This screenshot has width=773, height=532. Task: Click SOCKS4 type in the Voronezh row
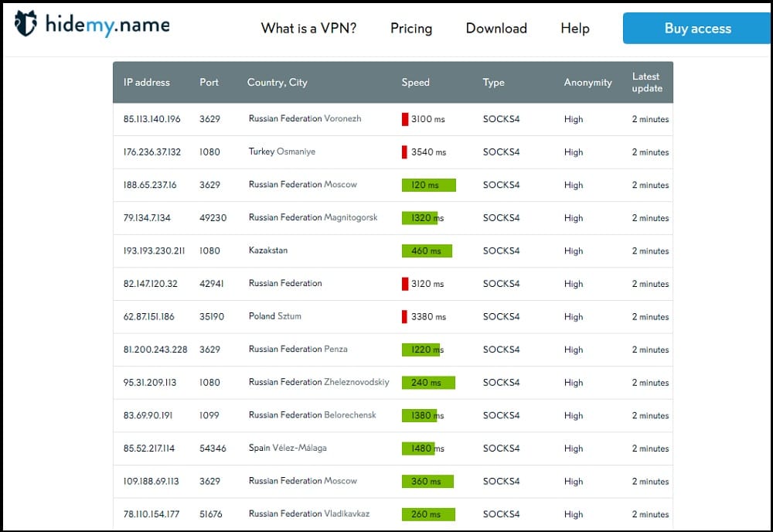pos(501,119)
